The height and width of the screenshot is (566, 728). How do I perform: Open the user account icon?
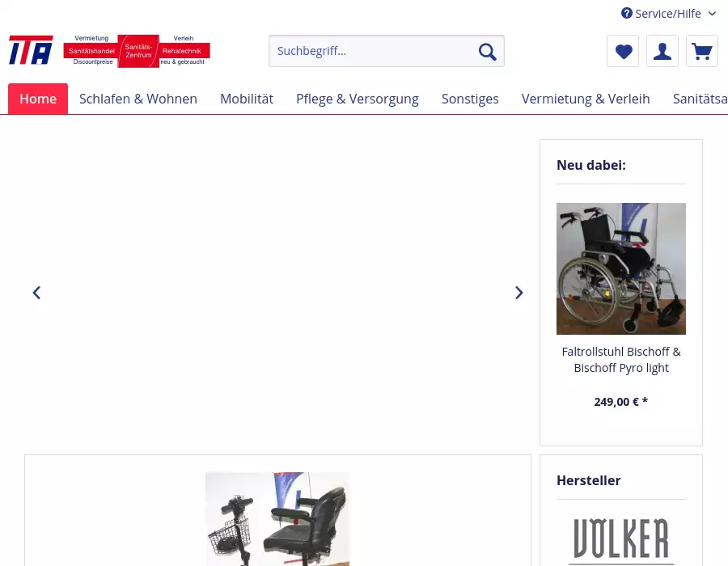tap(662, 52)
